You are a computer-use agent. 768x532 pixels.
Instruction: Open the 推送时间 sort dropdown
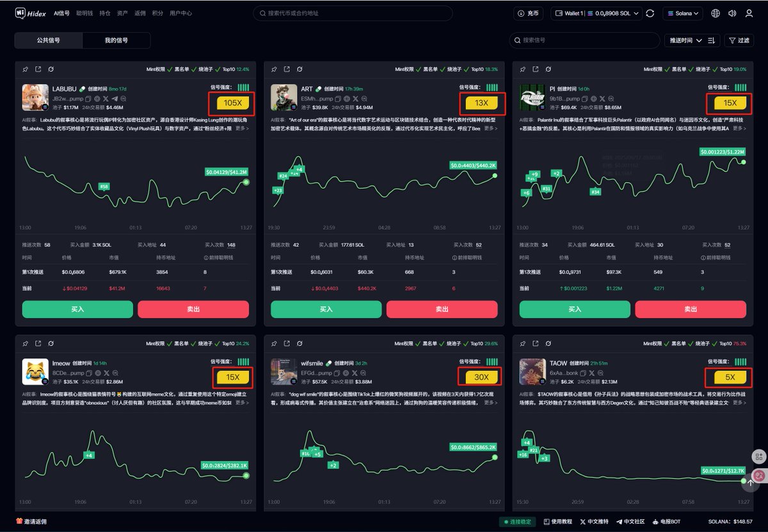(x=685, y=40)
